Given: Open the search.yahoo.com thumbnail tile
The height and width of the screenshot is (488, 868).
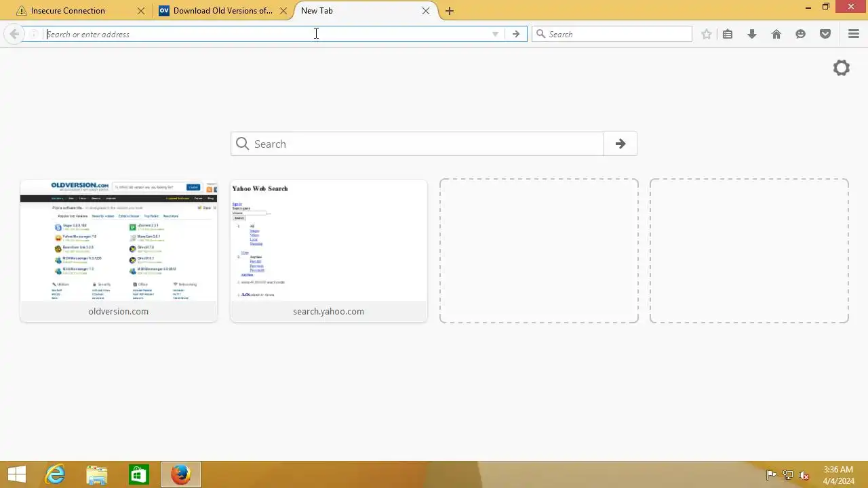Looking at the screenshot, I should [x=329, y=251].
